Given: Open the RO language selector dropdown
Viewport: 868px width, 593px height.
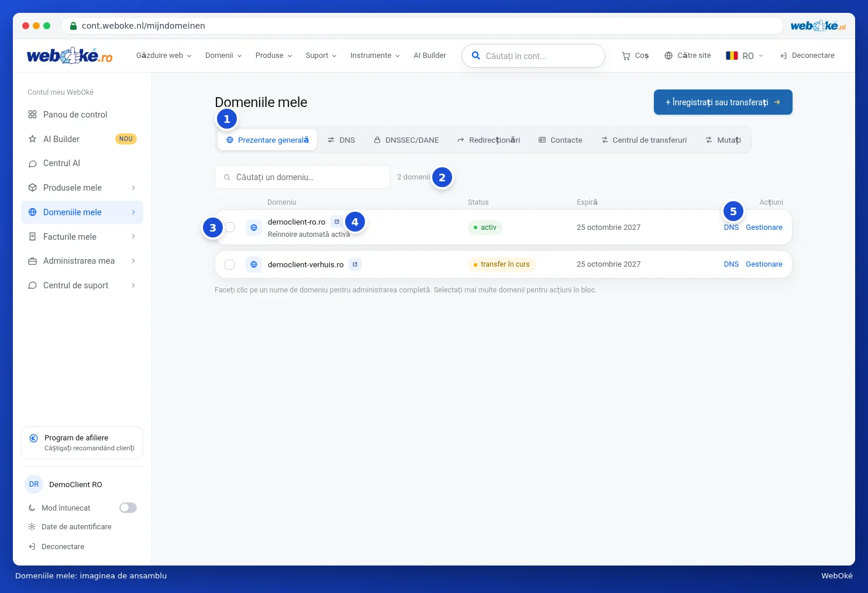Looking at the screenshot, I should click(745, 56).
